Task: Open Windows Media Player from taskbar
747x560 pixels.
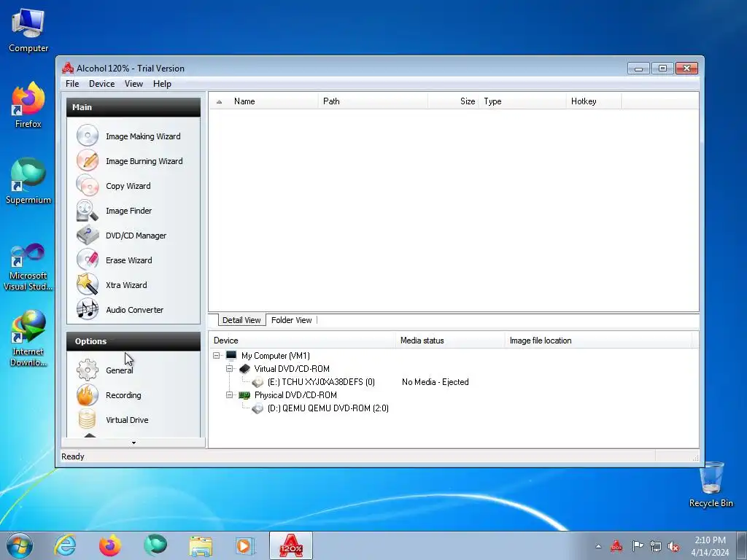Action: 245,545
